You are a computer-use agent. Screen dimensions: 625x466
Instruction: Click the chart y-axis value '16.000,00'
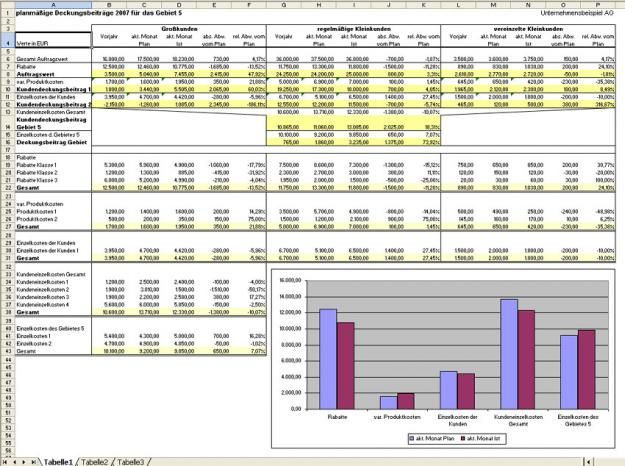[x=290, y=280]
